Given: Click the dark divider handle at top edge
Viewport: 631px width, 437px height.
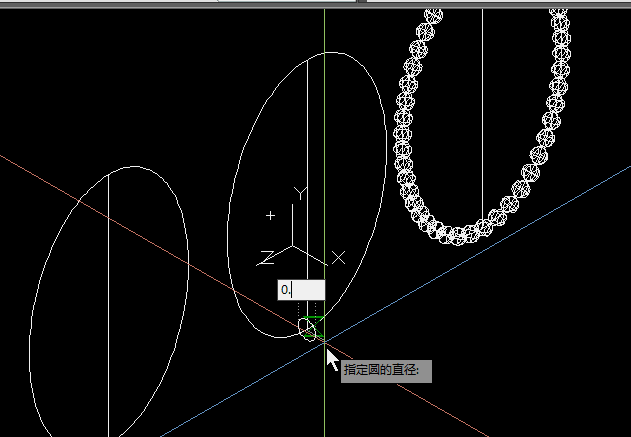Looking at the screenshot, I should pyautogui.click(x=360, y=2).
